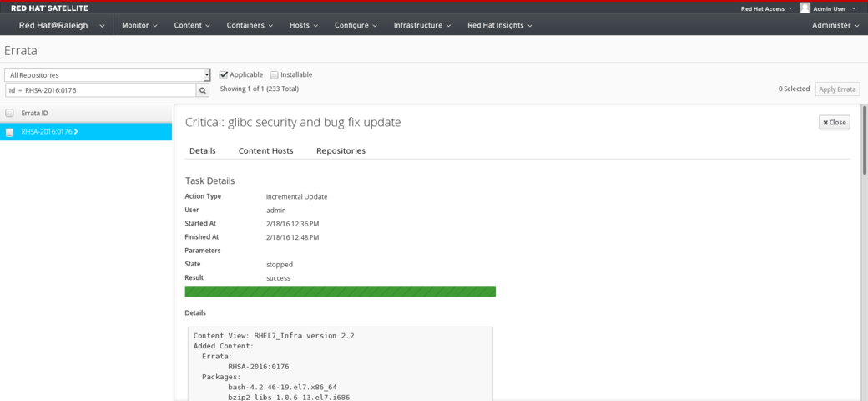This screenshot has height=401, width=868.
Task: Click the Admin User avatar icon
Action: point(805,8)
